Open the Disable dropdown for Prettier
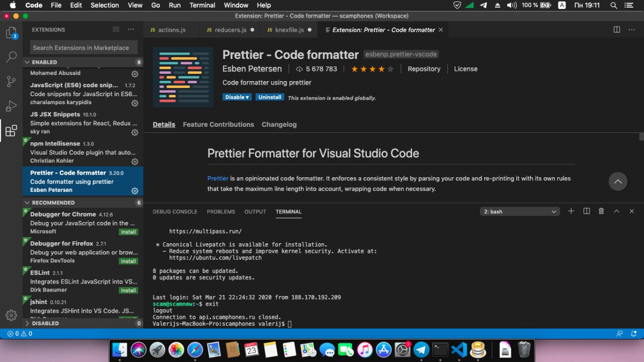Viewport: 644px width, 362px height. [x=237, y=97]
